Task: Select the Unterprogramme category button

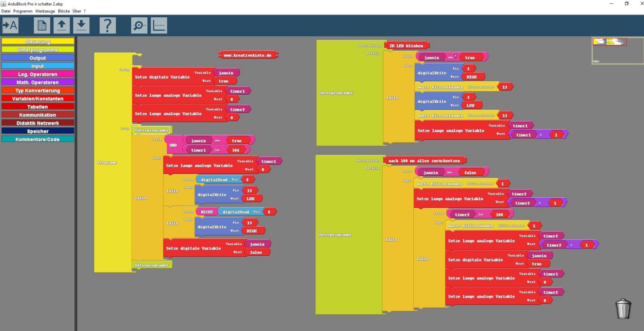Action: point(38,50)
